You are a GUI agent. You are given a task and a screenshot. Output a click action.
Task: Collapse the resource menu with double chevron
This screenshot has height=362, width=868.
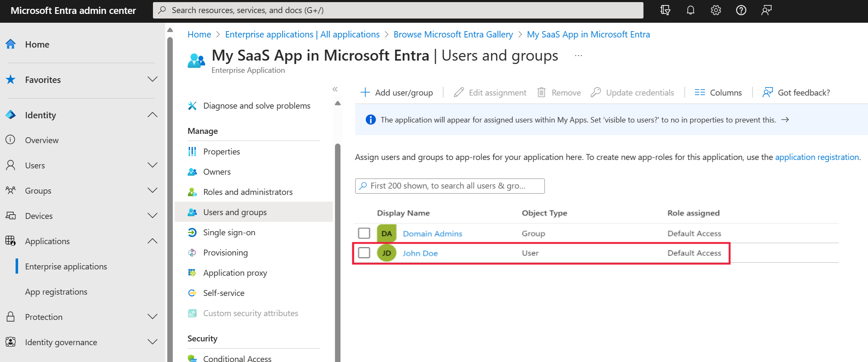tap(335, 89)
